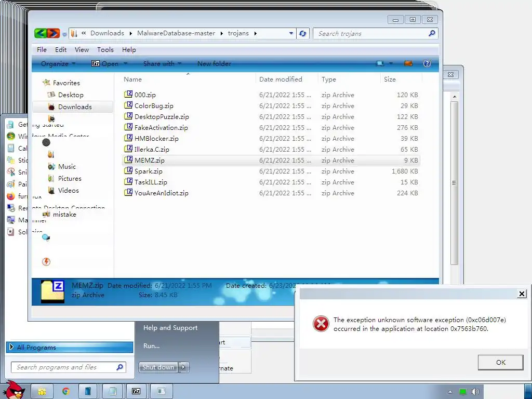532x399 pixels.
Task: Open All Programs in Start menu
Action: [70, 347]
